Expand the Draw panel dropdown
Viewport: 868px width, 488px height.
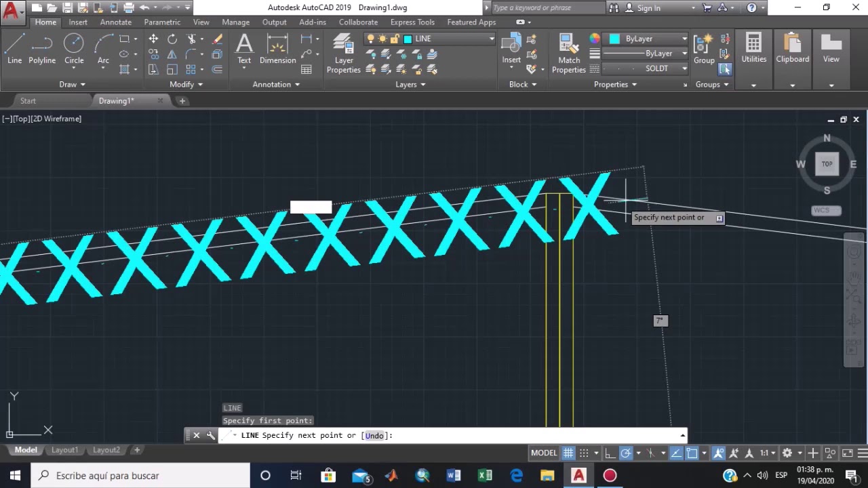pos(72,84)
